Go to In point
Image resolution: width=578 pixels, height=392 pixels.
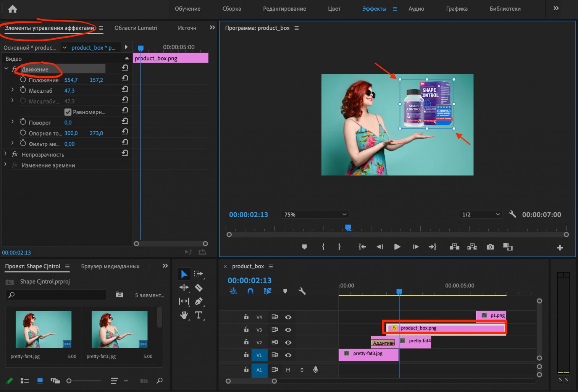coord(362,247)
